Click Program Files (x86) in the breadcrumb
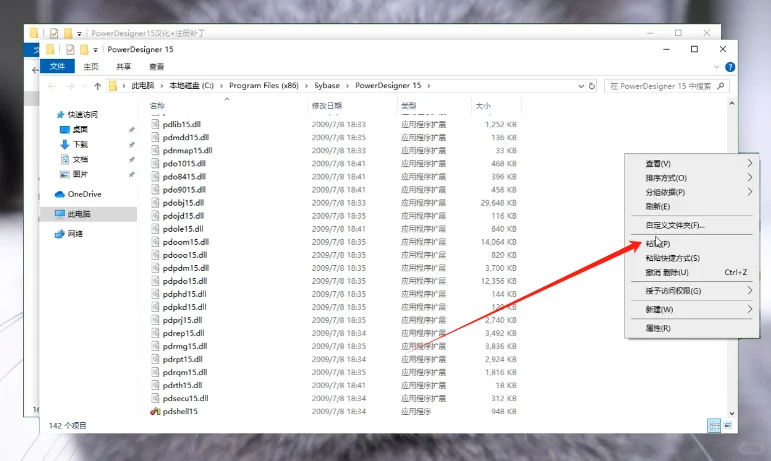 [x=264, y=86]
